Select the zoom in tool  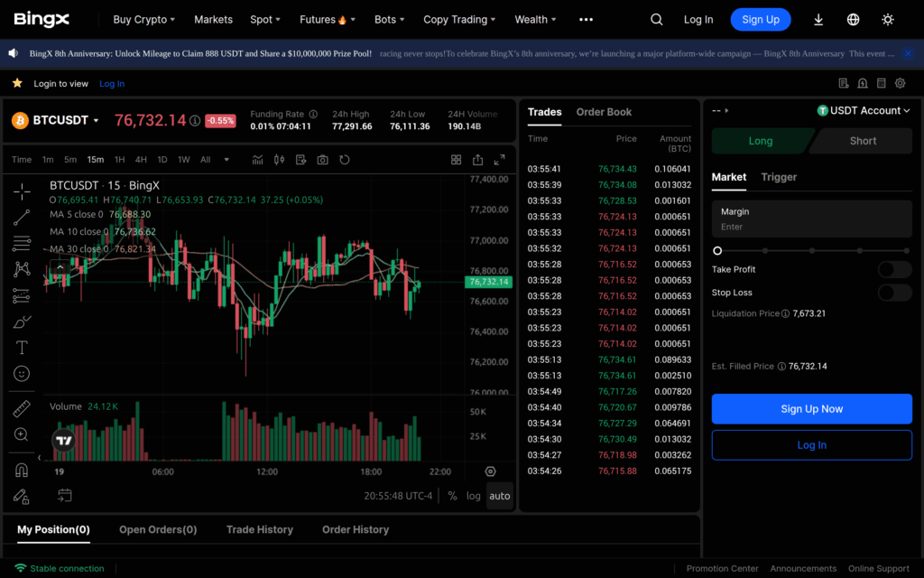pyautogui.click(x=22, y=434)
